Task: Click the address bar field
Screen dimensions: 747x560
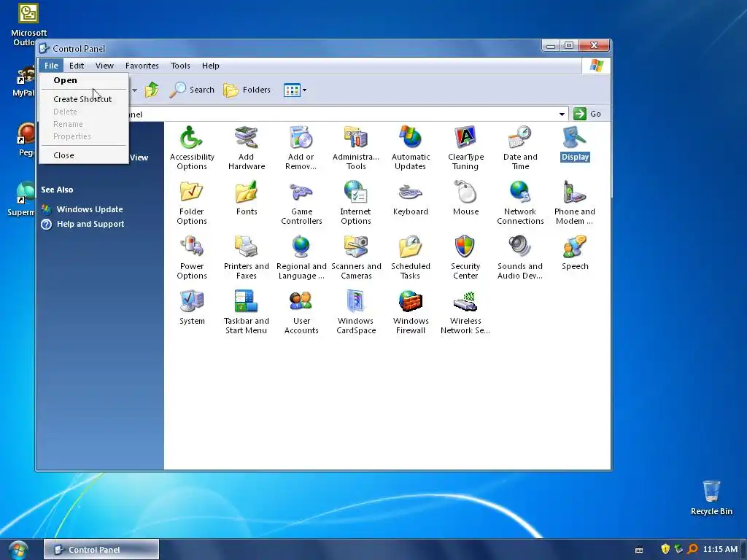Action: 343,114
